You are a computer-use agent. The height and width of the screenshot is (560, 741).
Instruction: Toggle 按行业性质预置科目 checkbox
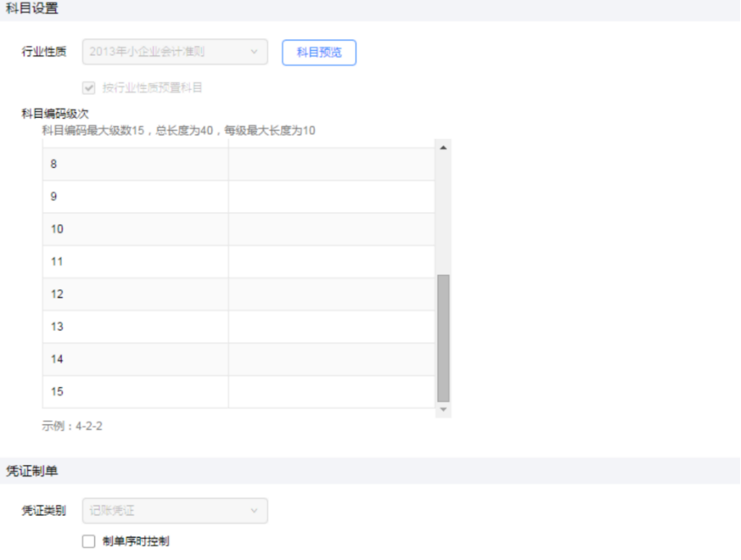pyautogui.click(x=88, y=88)
